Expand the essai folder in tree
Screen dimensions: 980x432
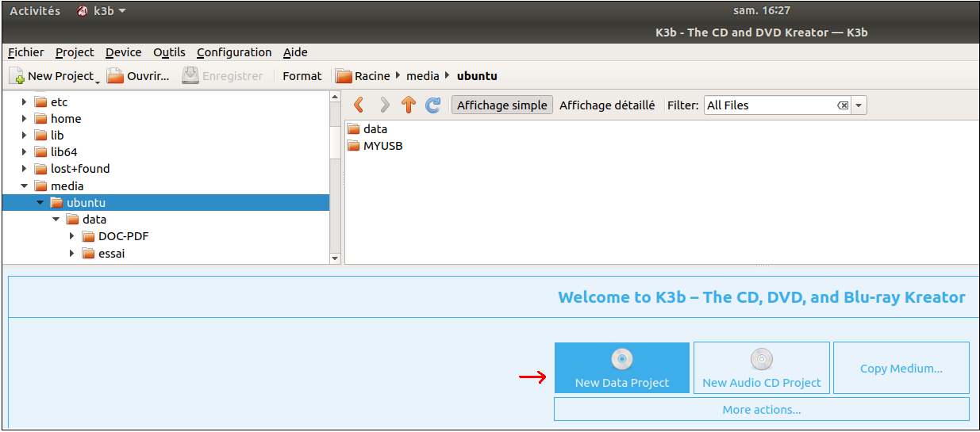(x=72, y=253)
